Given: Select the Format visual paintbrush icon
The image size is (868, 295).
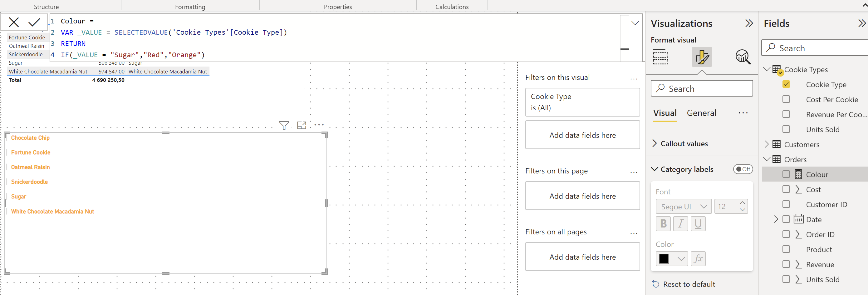Looking at the screenshot, I should 702,57.
